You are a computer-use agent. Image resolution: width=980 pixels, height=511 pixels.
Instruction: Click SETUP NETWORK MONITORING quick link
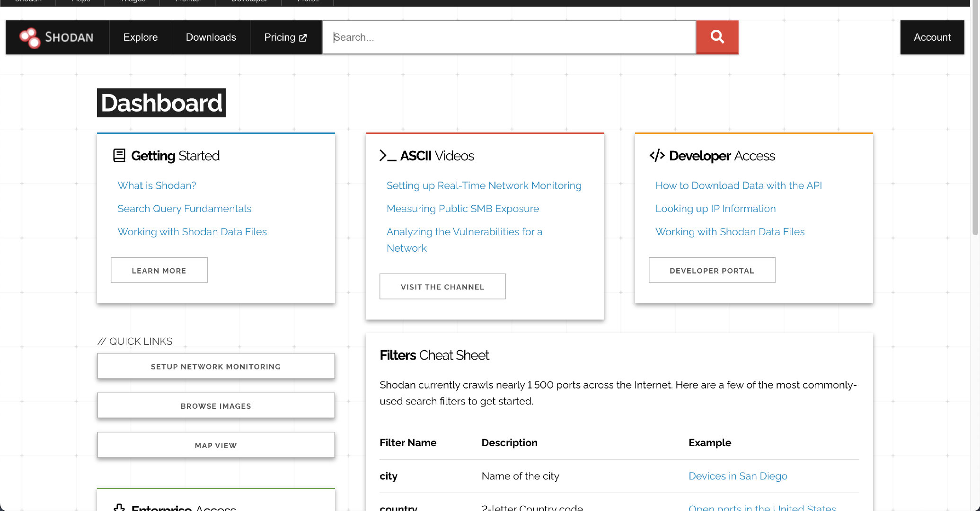[x=216, y=367]
